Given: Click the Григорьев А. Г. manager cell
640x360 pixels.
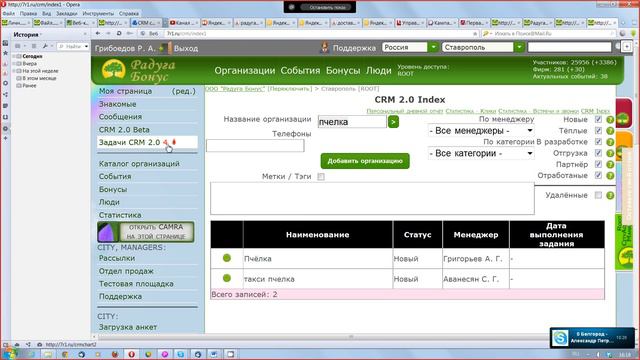Looking at the screenshot, I should click(x=476, y=258).
